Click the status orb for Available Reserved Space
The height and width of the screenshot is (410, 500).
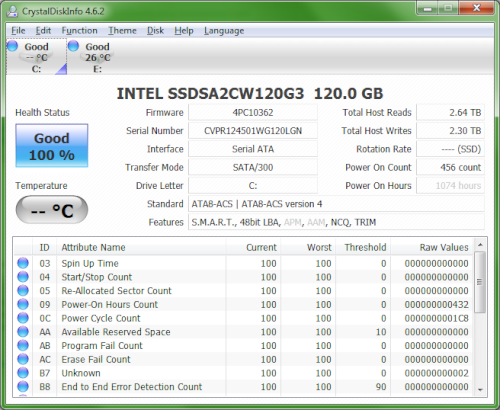click(23, 332)
